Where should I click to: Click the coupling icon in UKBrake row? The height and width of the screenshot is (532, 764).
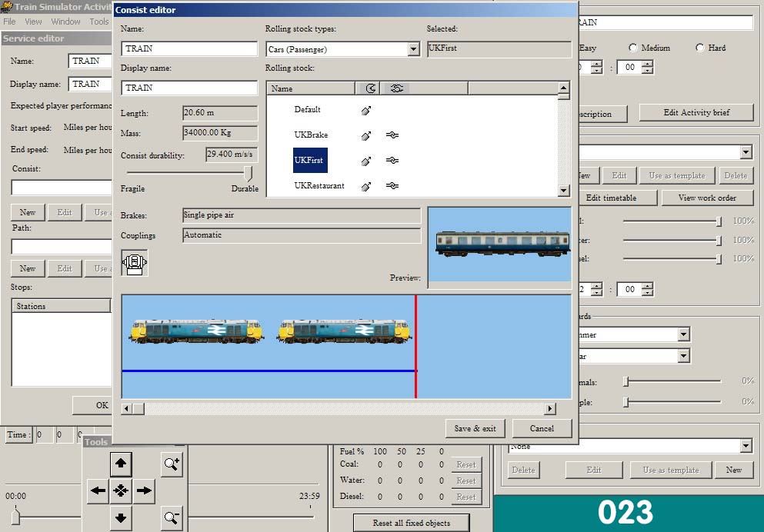tap(392, 135)
